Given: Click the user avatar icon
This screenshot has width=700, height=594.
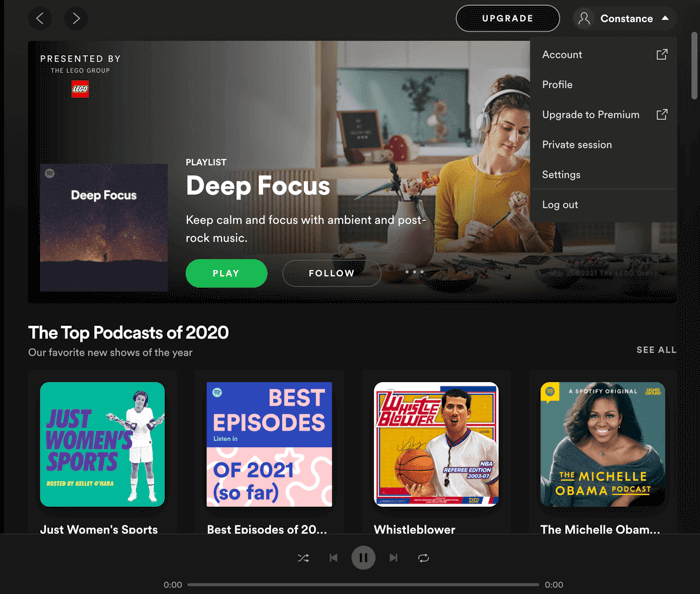Looking at the screenshot, I should coord(584,19).
